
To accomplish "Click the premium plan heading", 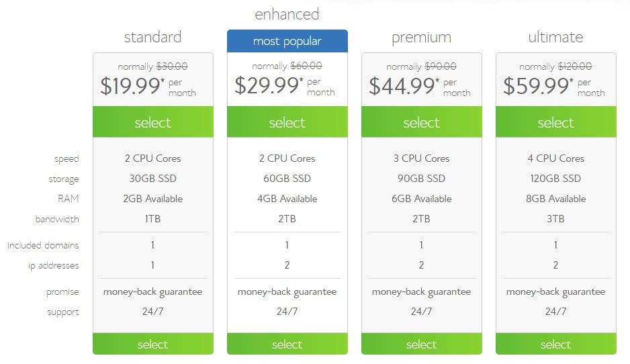I will coord(422,38).
